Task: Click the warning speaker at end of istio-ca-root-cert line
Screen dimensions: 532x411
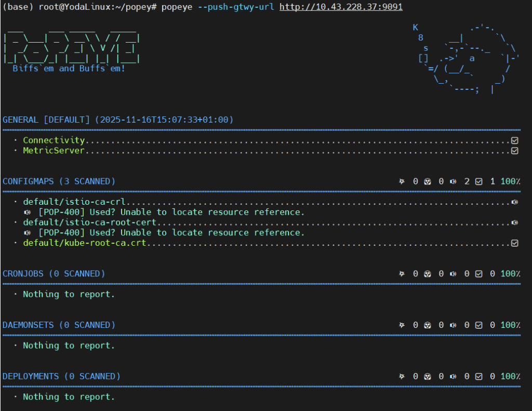Action: click(x=514, y=222)
